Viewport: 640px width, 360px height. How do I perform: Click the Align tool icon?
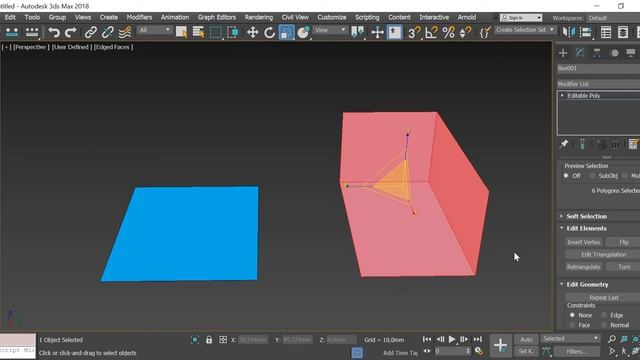point(586,32)
